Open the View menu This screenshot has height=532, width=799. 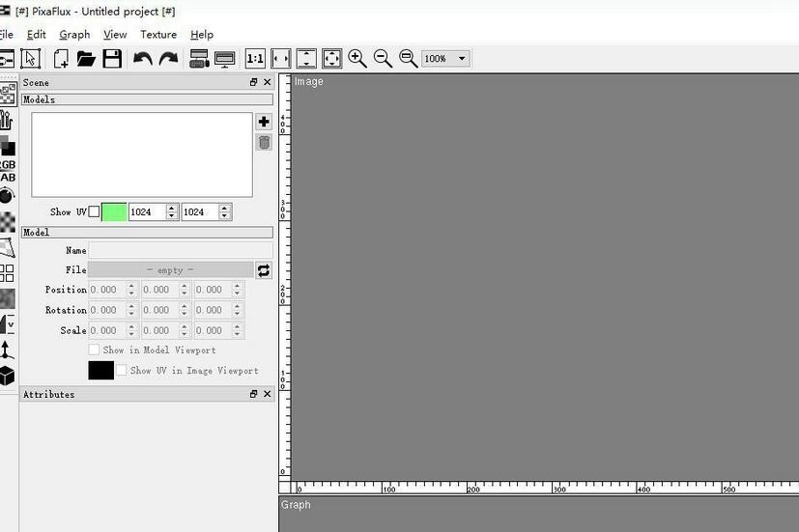(115, 35)
